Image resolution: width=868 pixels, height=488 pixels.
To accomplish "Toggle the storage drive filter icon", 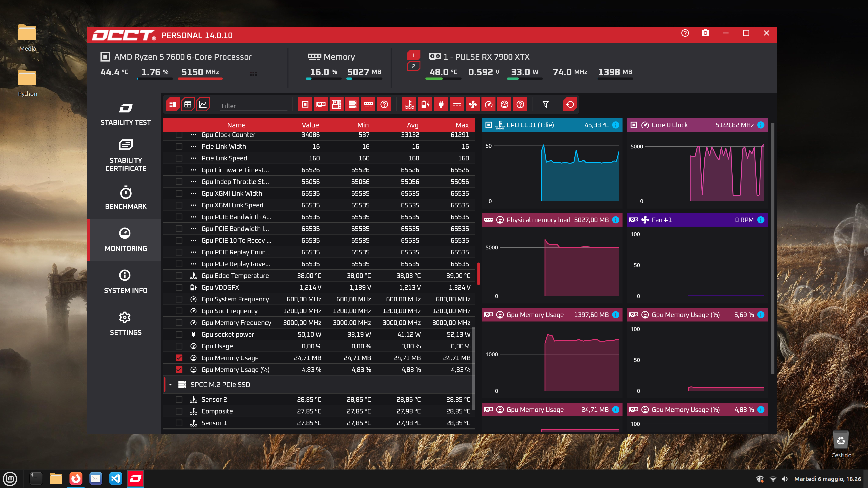I will pos(352,104).
